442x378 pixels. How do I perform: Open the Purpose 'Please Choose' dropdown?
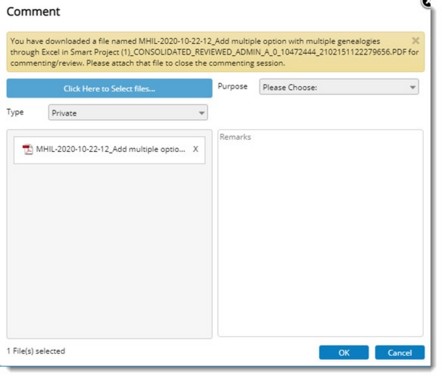(339, 87)
